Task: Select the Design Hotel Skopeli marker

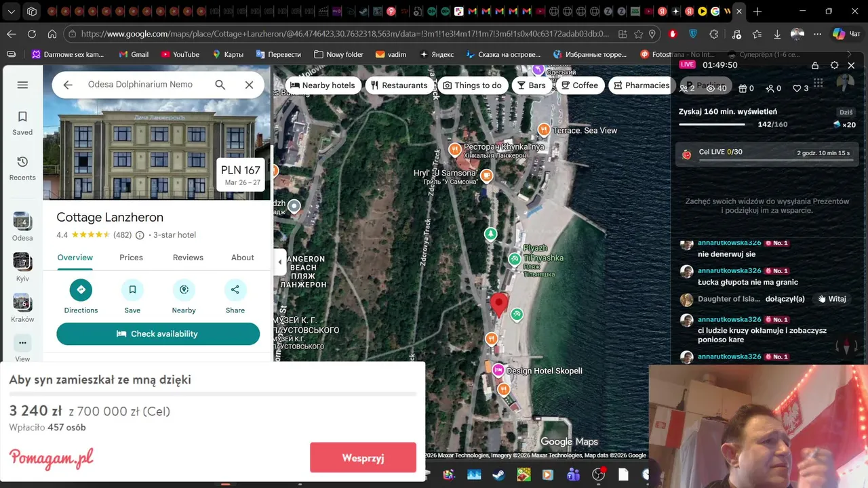Action: tap(498, 370)
